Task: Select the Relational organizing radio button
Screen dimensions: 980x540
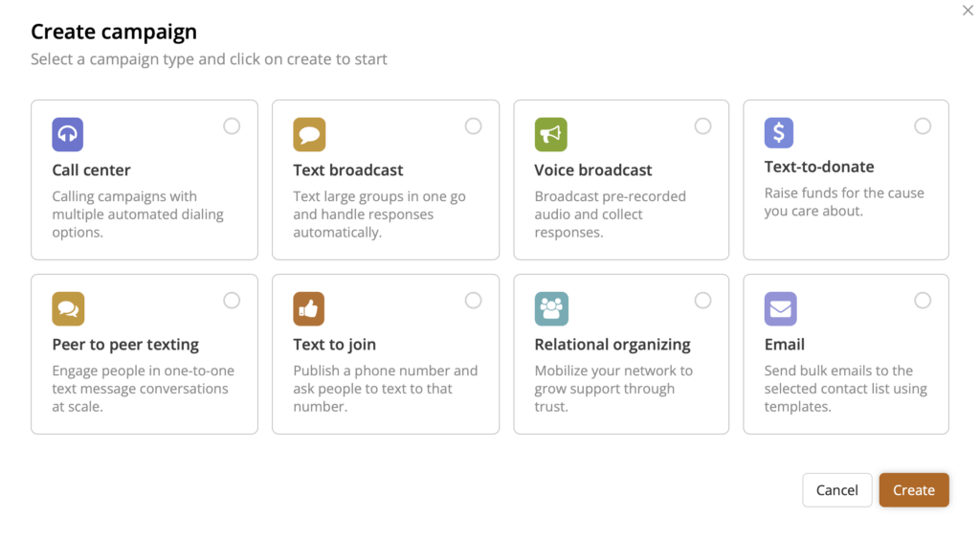Action: click(702, 301)
